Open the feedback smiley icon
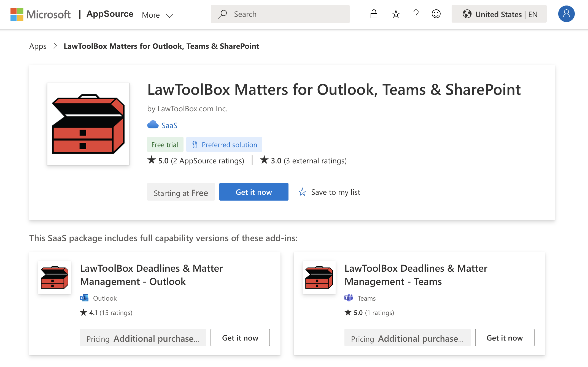588x367 pixels. (x=436, y=14)
